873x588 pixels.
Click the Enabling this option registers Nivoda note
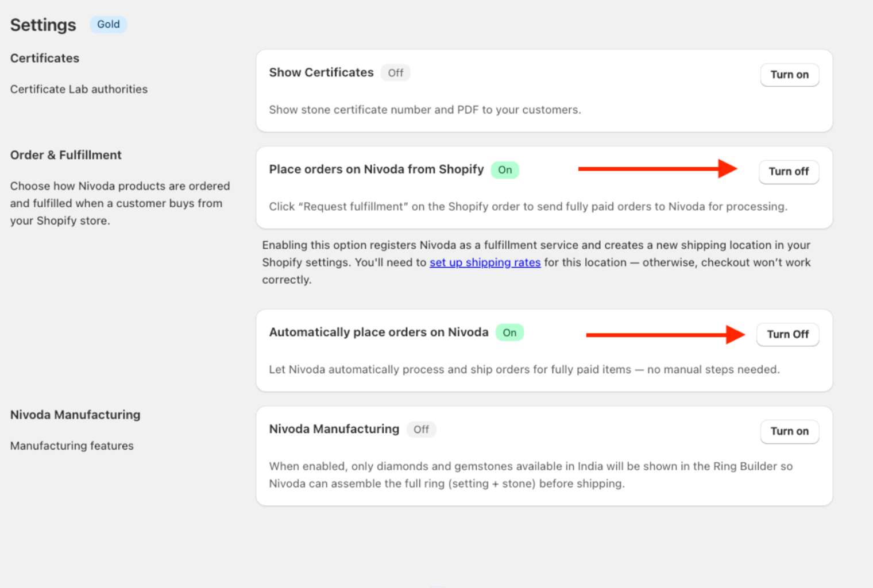pyautogui.click(x=536, y=262)
